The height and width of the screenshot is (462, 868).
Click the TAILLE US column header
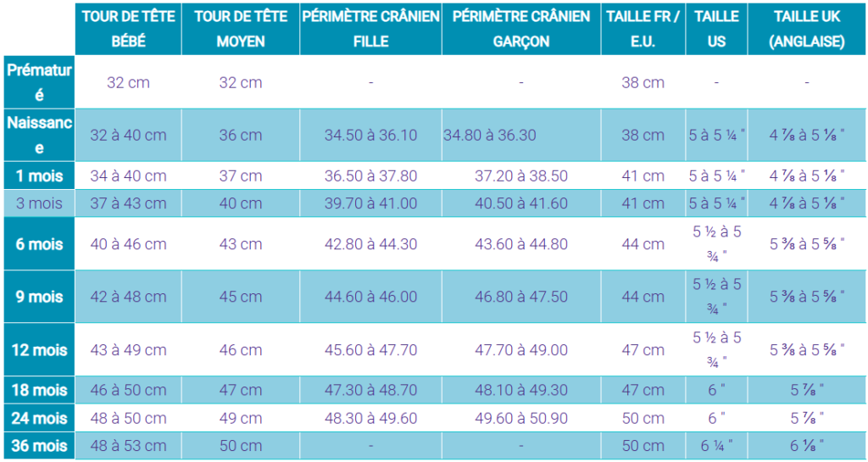pyautogui.click(x=716, y=28)
